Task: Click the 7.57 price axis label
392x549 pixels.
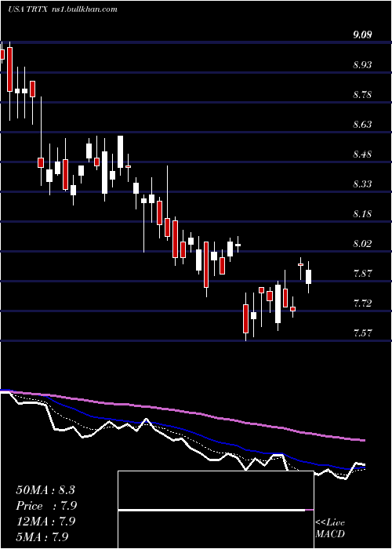Action: click(362, 333)
